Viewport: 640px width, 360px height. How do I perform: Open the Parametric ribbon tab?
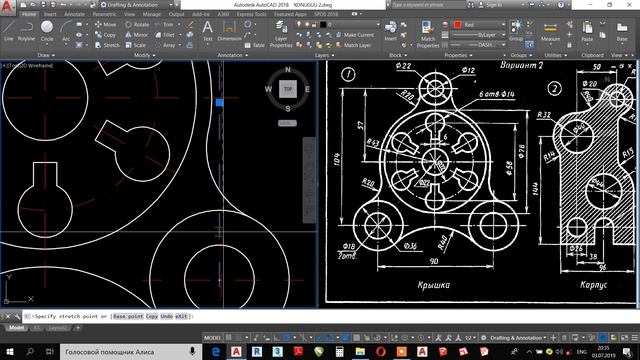pyautogui.click(x=104, y=14)
